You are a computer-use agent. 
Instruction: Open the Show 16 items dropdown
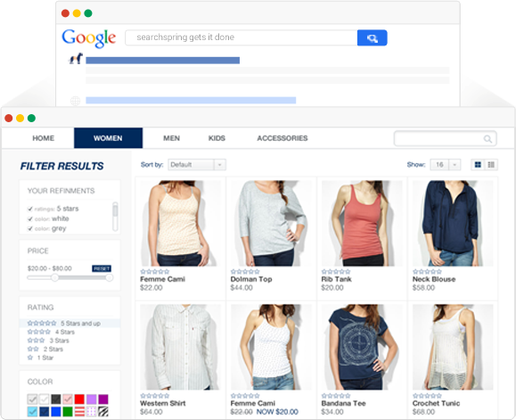point(446,165)
